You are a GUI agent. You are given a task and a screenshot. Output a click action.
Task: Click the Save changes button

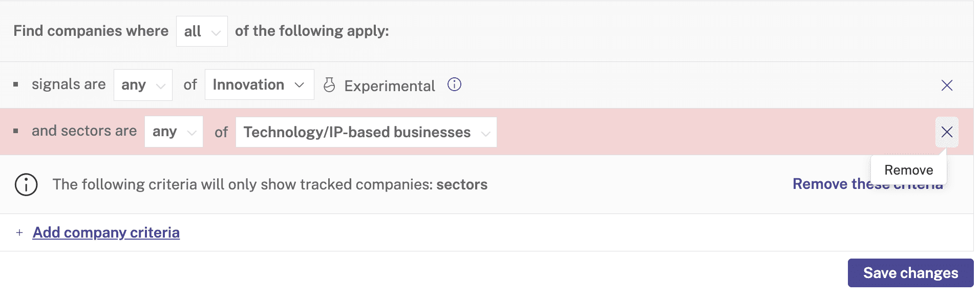point(910,273)
